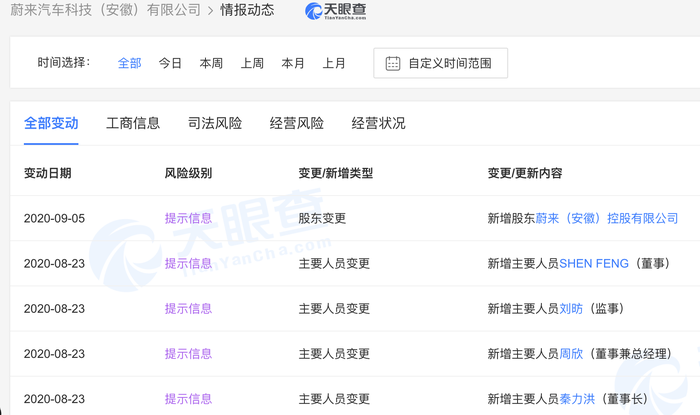Filter time by 上月
The image size is (700, 415).
[334, 63]
